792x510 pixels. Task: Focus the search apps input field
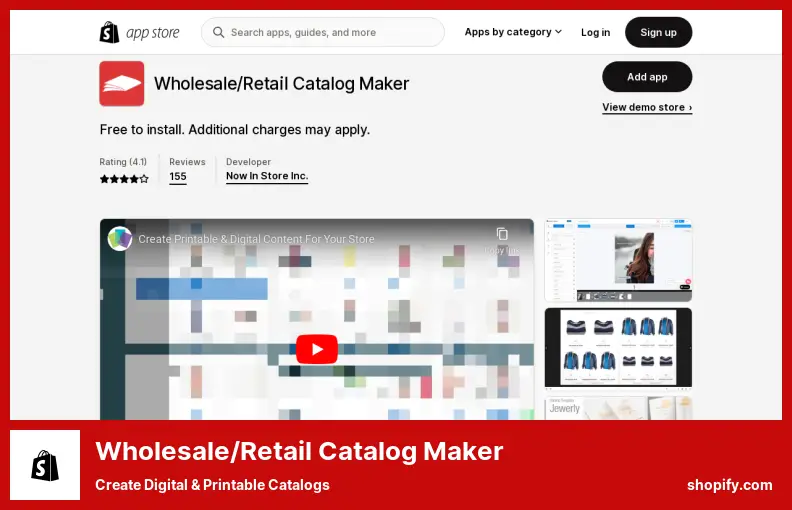(323, 32)
